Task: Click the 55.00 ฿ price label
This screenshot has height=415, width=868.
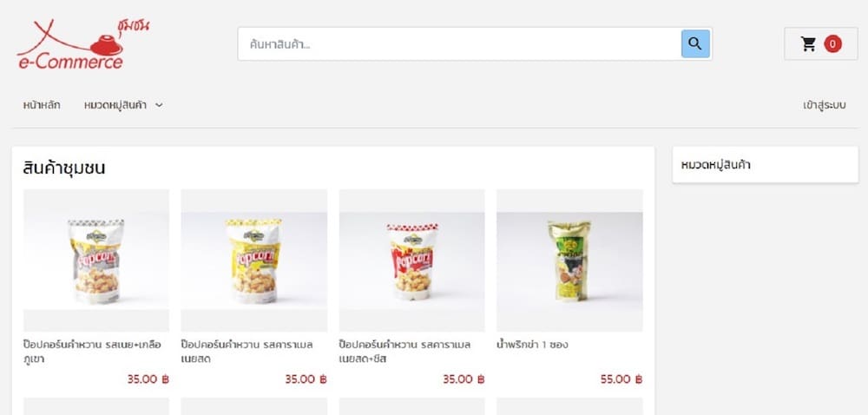Action: (621, 379)
